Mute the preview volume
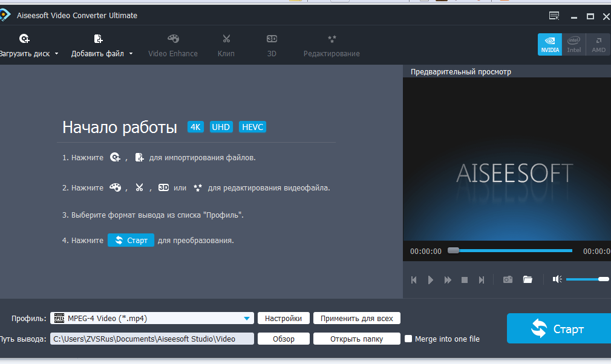Image resolution: width=611 pixels, height=364 pixels. pos(557,279)
